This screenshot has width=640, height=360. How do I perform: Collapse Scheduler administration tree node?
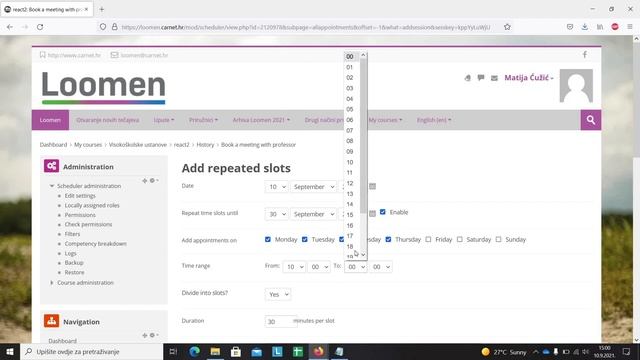52,186
